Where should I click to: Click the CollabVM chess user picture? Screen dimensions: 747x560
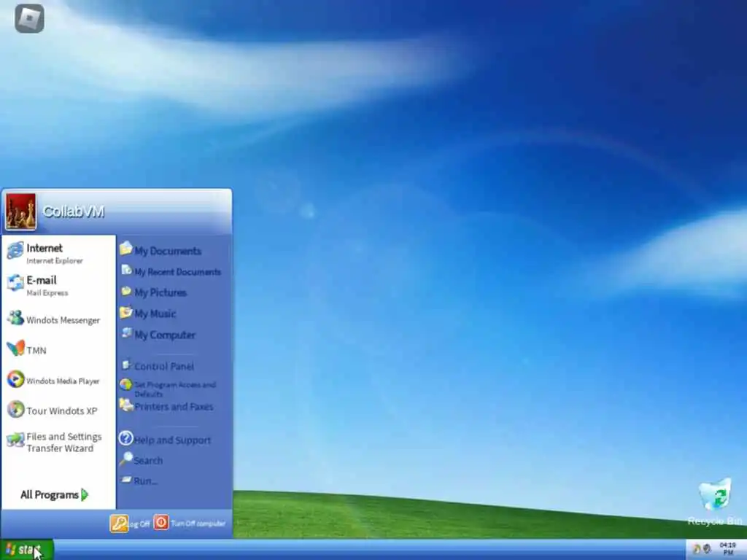click(20, 211)
